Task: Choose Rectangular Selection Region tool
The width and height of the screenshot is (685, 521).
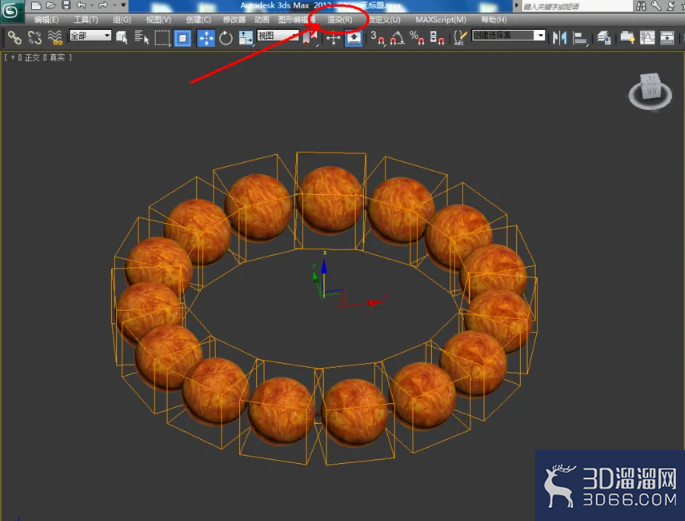Action: coord(162,38)
